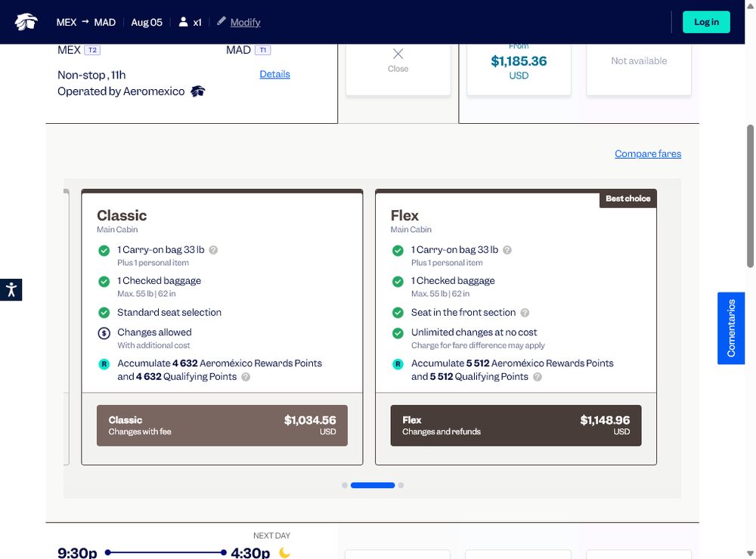756x559 pixels.
Task: Open help icon for Classic carry-on bag
Action: [x=214, y=250]
